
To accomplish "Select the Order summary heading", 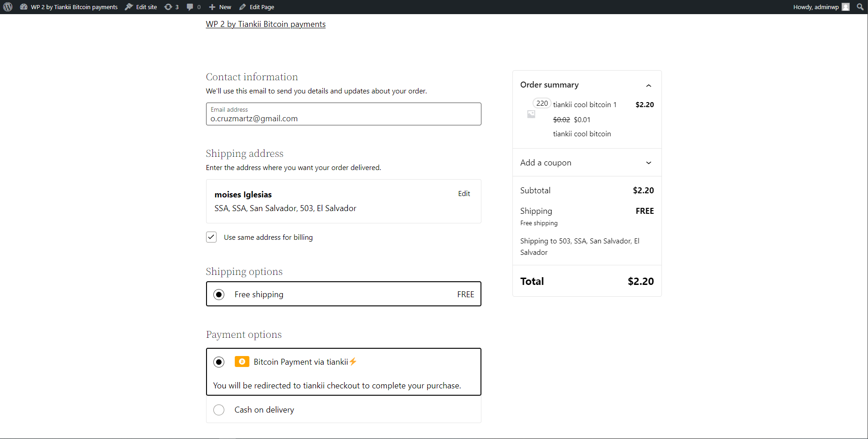I will point(549,85).
